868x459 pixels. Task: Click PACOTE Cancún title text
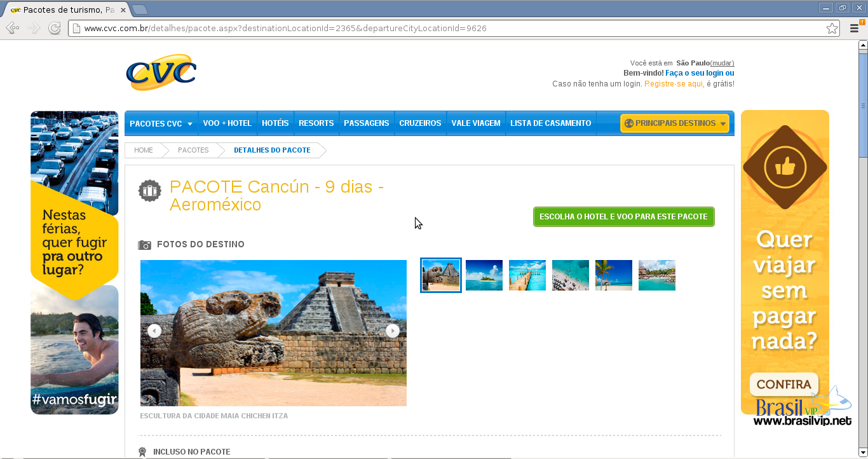click(276, 196)
